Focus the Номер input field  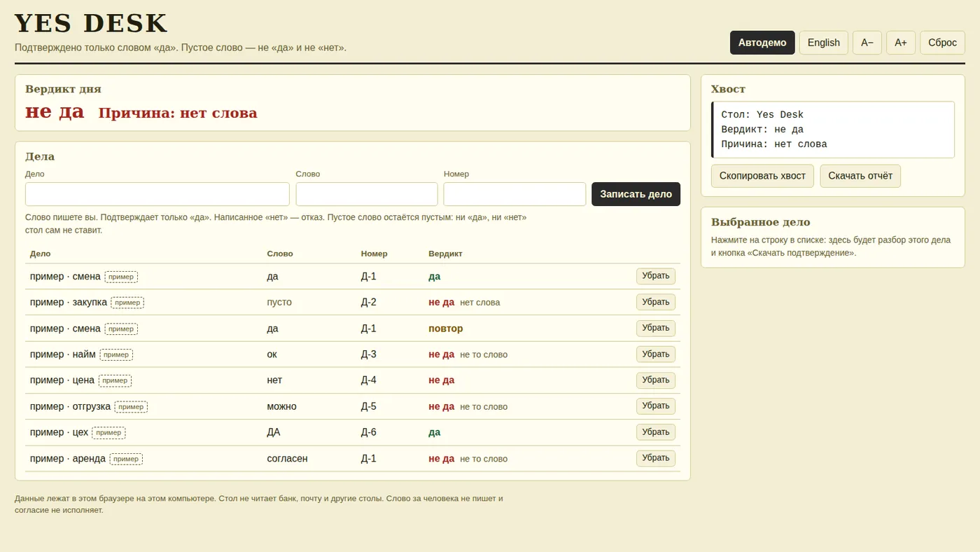click(x=514, y=194)
